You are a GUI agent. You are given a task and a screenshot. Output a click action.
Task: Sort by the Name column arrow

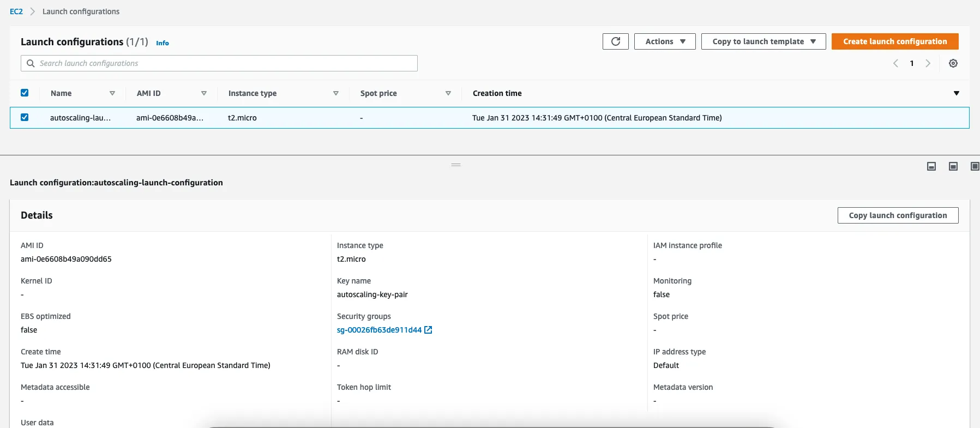point(112,93)
